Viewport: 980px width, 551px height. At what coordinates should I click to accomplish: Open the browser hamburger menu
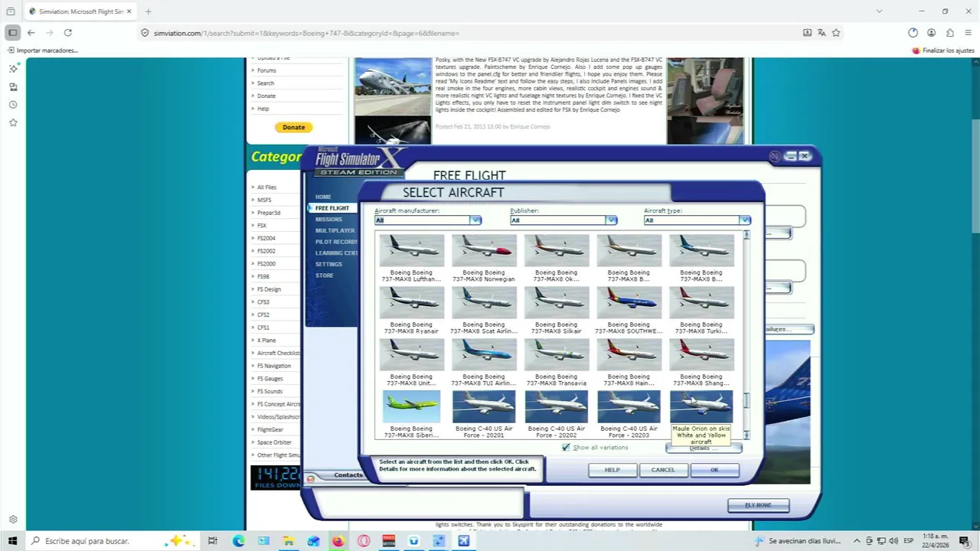(x=969, y=33)
